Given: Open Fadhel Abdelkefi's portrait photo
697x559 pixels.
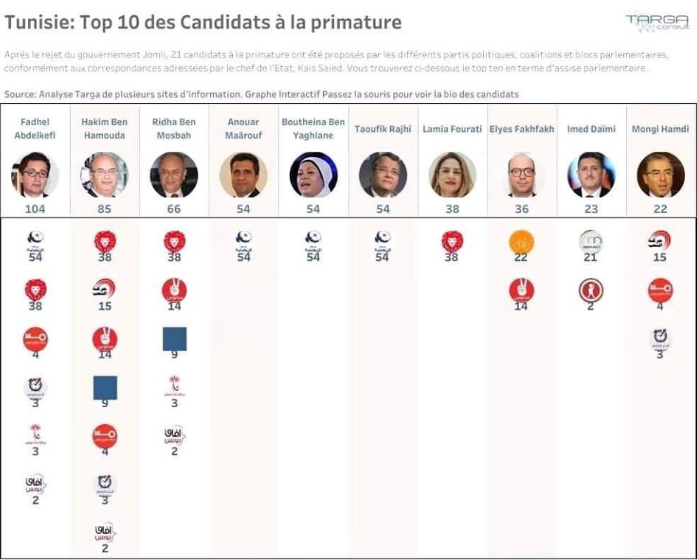Looking at the screenshot, I should (x=35, y=174).
